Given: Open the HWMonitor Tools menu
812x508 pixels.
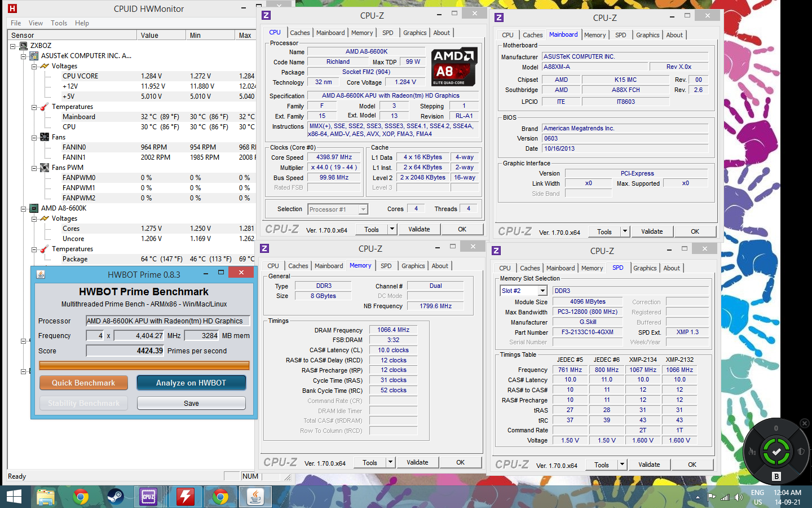Looking at the screenshot, I should tap(59, 23).
